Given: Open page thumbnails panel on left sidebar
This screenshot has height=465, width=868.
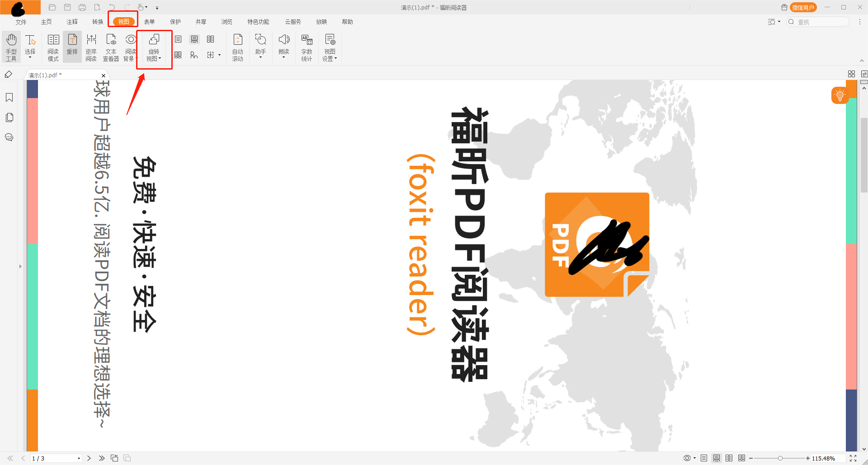Looking at the screenshot, I should [9, 117].
